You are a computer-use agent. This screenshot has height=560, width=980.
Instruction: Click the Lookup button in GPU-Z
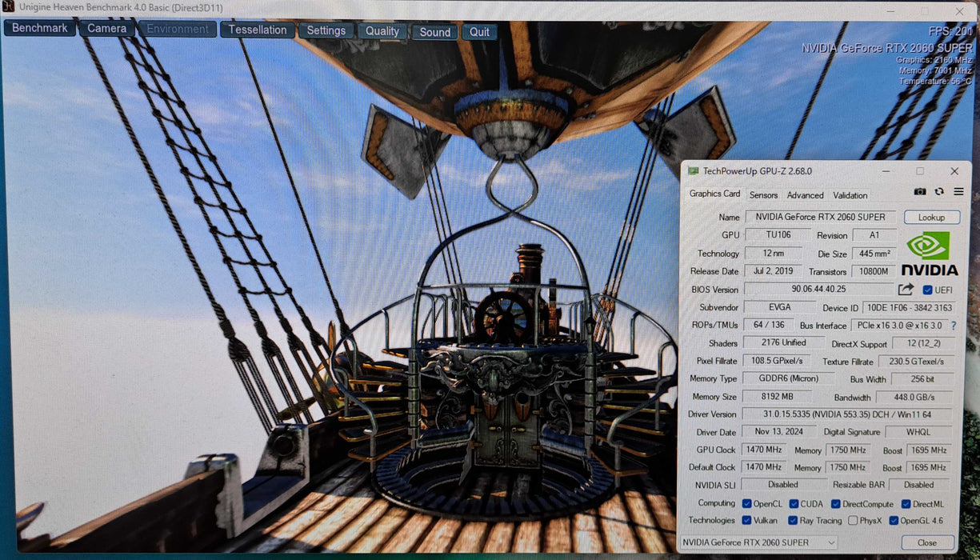[931, 218]
